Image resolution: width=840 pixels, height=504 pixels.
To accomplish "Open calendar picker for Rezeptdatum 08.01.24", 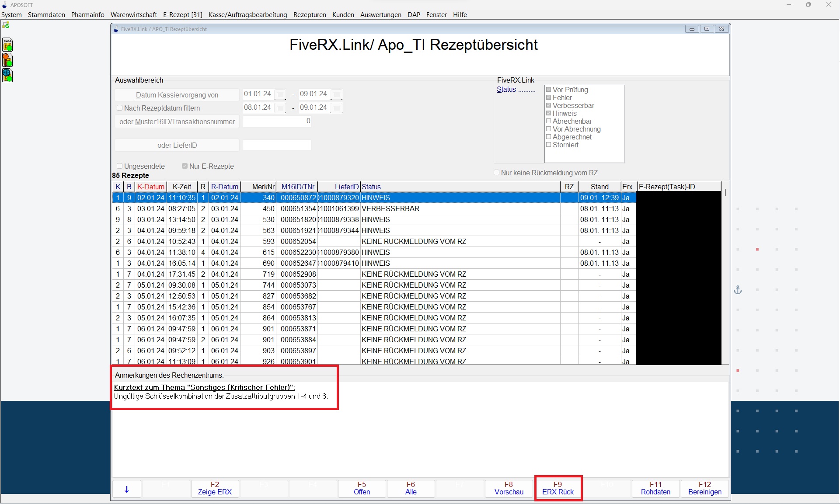I will 281,108.
